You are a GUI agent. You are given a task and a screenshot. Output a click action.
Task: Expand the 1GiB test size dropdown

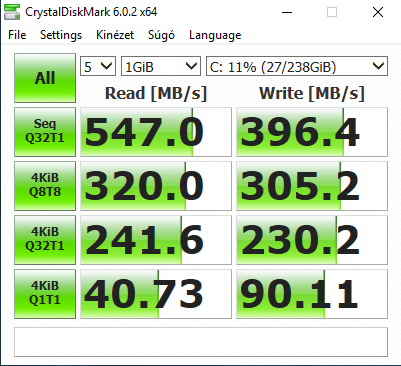[161, 66]
